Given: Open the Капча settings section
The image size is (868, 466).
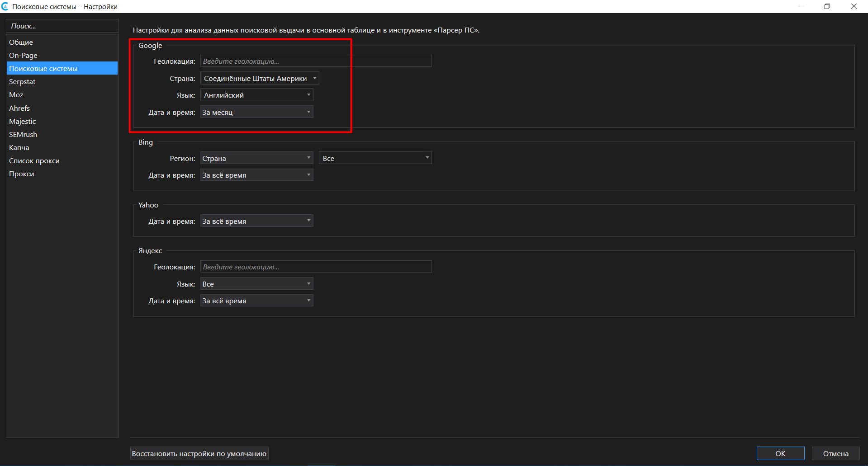Looking at the screenshot, I should point(62,147).
